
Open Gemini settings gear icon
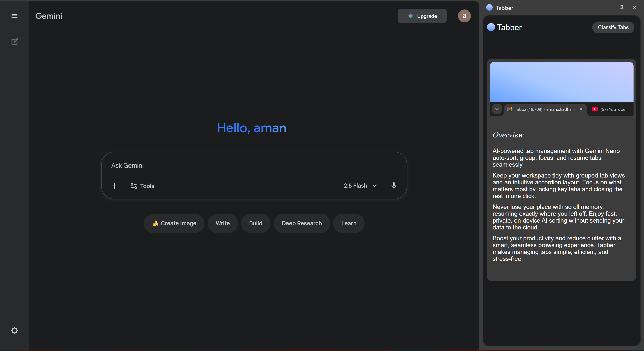(x=14, y=330)
